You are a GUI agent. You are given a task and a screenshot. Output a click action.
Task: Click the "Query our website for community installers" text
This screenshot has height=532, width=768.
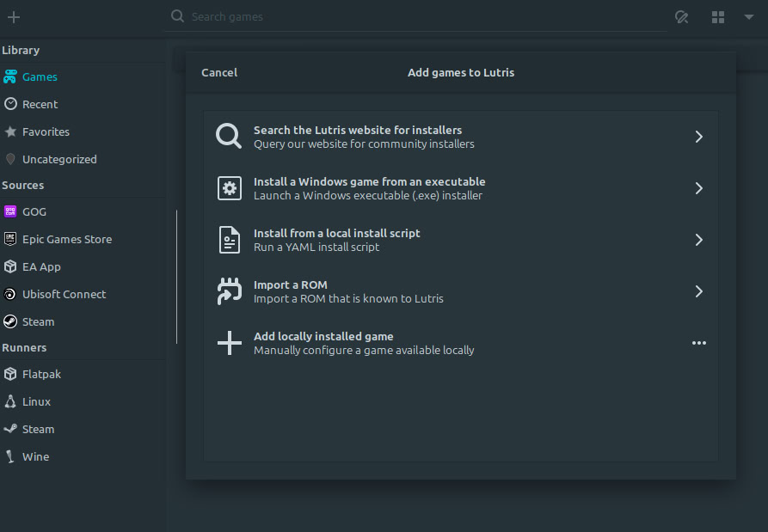point(364,144)
